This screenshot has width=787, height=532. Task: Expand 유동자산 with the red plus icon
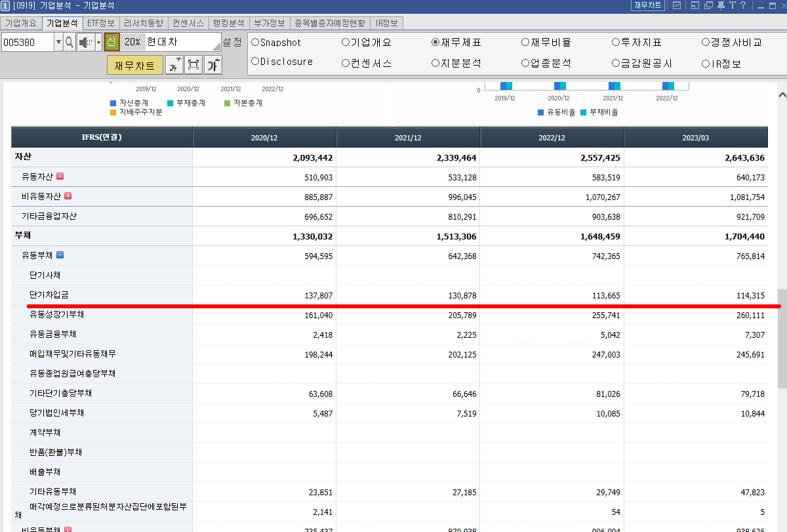point(60,176)
